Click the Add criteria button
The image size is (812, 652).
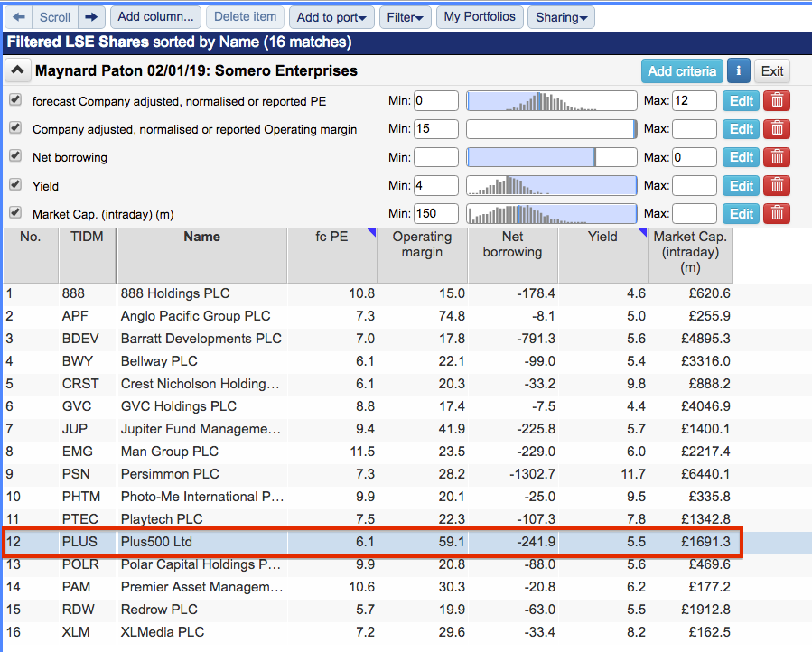[682, 71]
